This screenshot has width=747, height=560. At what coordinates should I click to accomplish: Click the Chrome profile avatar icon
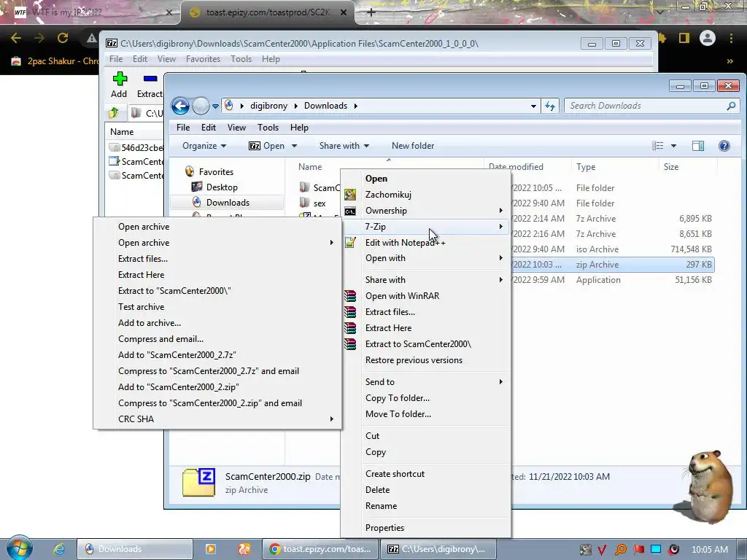tap(708, 38)
